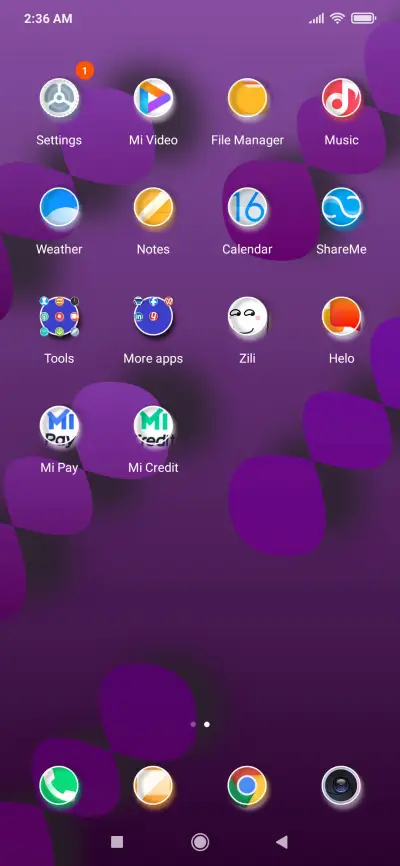Tap the second home page indicator dot
Screen dimensions: 400x866
207,724
